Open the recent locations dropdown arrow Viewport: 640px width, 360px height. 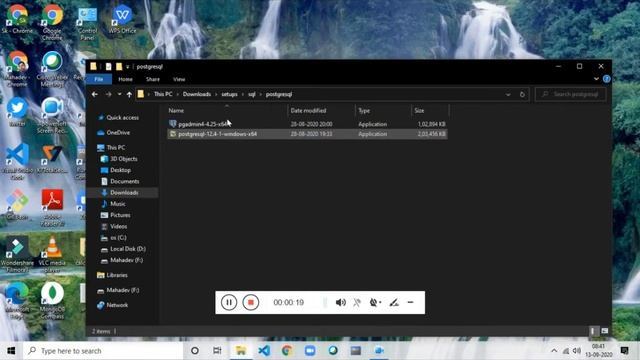coord(119,94)
